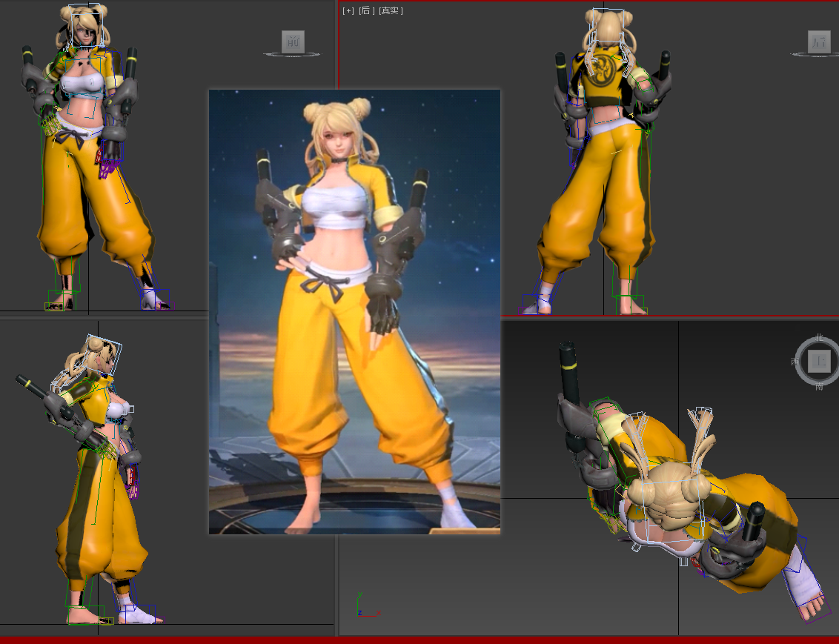
Task: Select the character in the side-profile viewport
Action: pyautogui.click(x=96, y=482)
